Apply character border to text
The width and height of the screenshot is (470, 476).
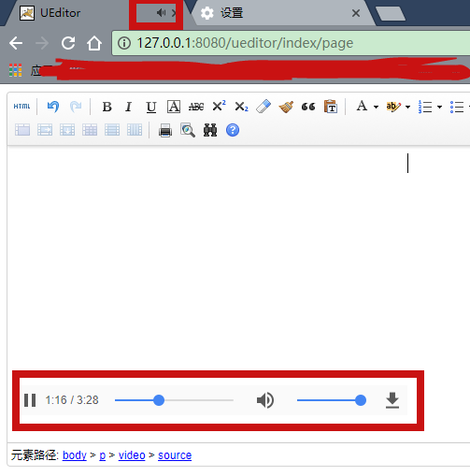(x=174, y=107)
